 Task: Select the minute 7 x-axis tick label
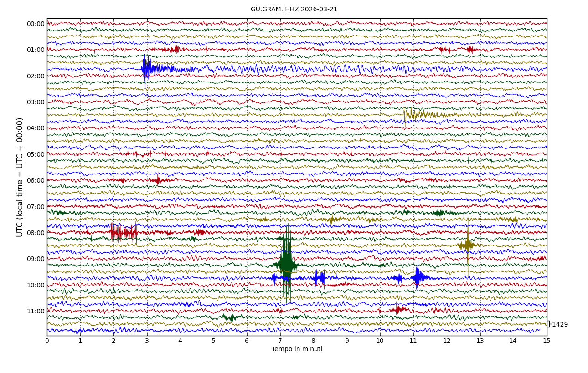tap(280, 341)
